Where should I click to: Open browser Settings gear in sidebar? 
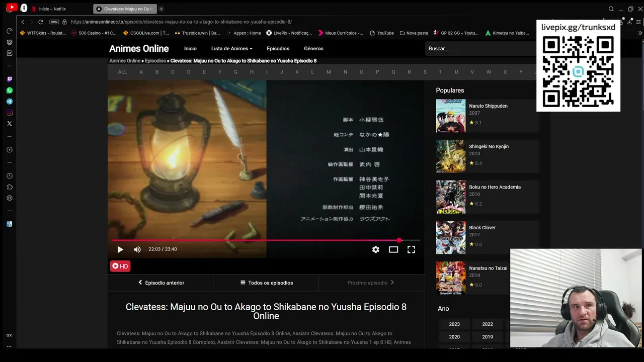[x=9, y=198]
